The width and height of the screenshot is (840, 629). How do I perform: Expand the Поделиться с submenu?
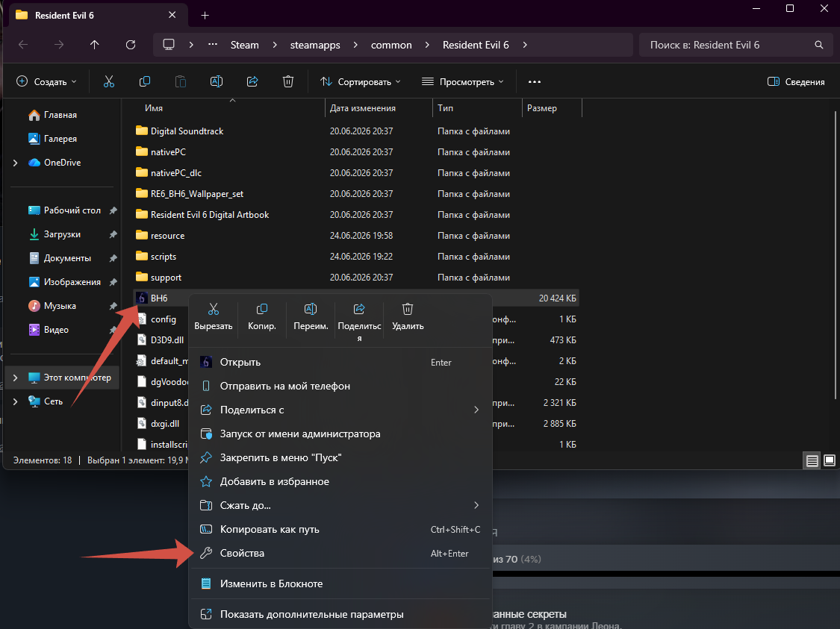[x=476, y=410]
